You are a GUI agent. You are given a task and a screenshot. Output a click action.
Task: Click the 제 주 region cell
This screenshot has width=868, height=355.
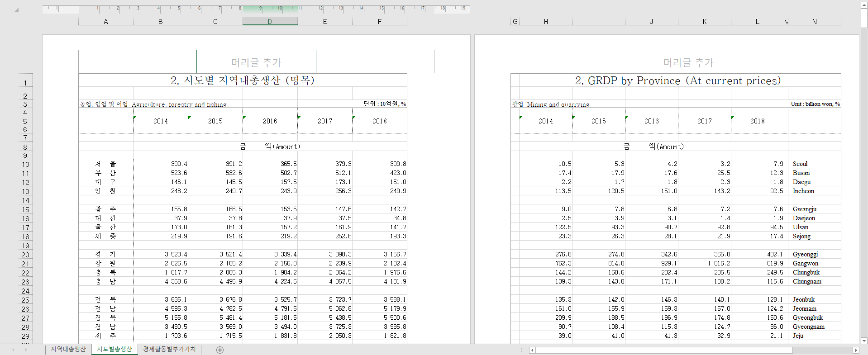click(x=106, y=336)
